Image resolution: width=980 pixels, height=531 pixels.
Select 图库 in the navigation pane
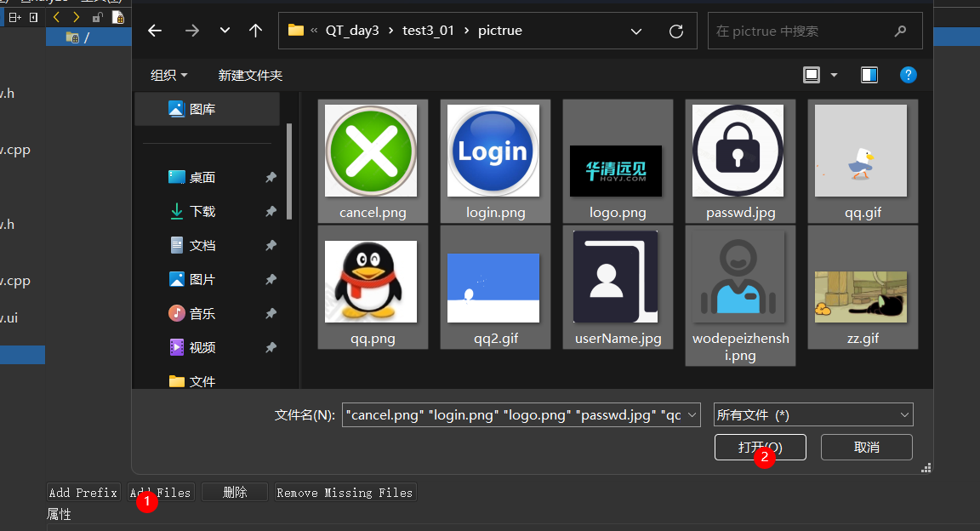pyautogui.click(x=202, y=109)
